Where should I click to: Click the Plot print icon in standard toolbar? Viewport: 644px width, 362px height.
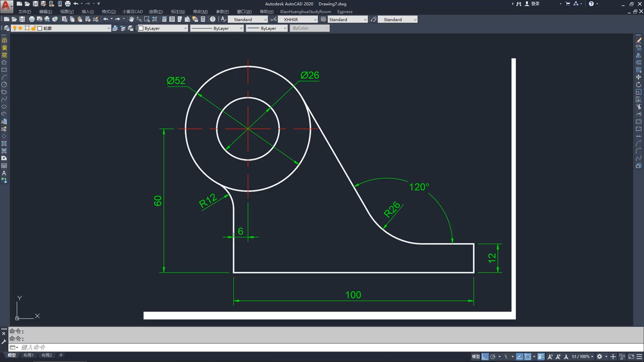coord(32,19)
